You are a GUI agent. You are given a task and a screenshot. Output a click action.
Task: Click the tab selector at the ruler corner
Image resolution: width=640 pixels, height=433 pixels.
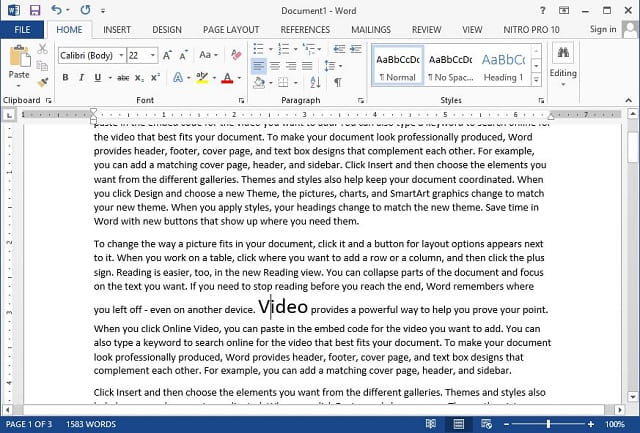point(9,115)
